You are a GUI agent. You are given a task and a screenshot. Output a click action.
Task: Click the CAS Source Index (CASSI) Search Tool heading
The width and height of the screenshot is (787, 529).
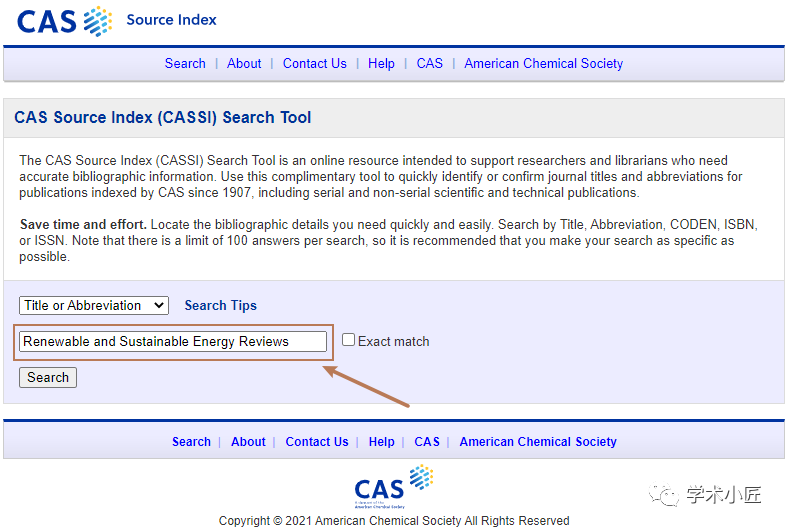click(x=163, y=117)
